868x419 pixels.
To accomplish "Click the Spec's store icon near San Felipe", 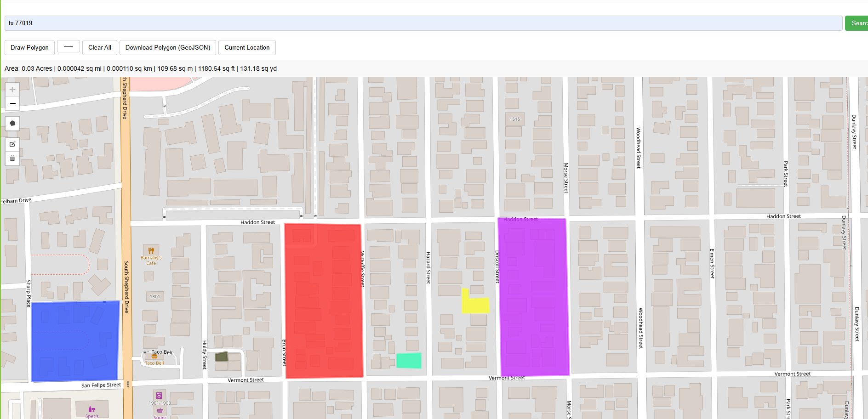I will 91,409.
